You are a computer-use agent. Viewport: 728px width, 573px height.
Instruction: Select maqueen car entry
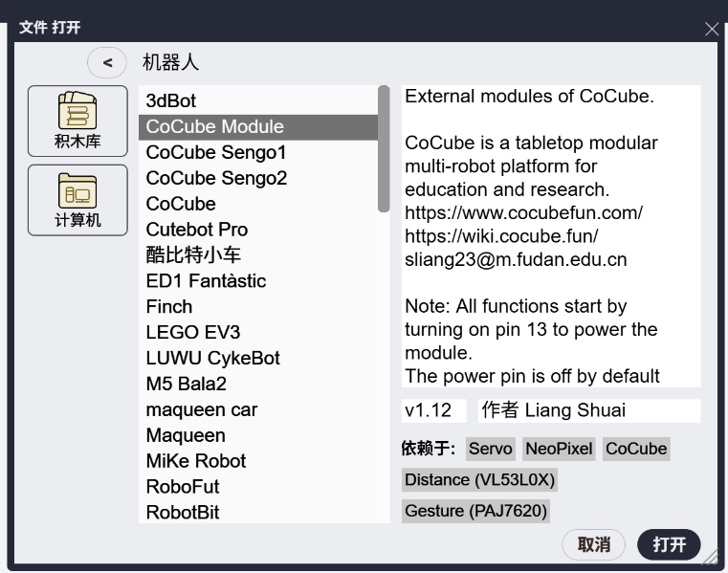(x=201, y=410)
